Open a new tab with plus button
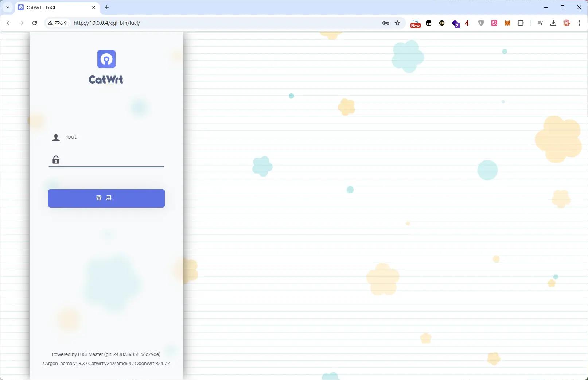 [107, 7]
